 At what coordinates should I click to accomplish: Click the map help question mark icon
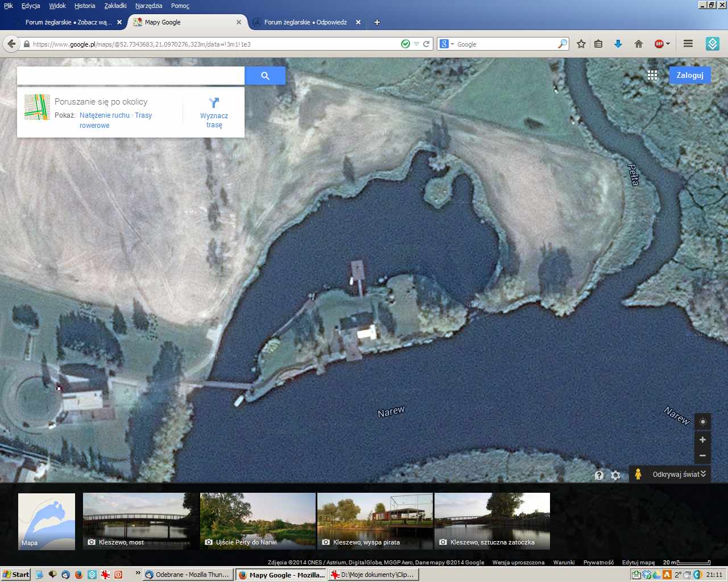coord(599,475)
